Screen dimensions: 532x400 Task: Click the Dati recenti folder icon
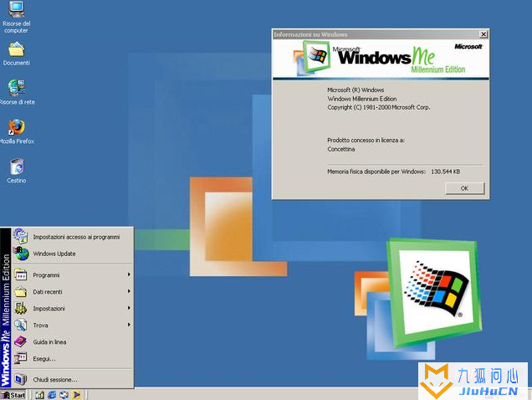point(21,292)
